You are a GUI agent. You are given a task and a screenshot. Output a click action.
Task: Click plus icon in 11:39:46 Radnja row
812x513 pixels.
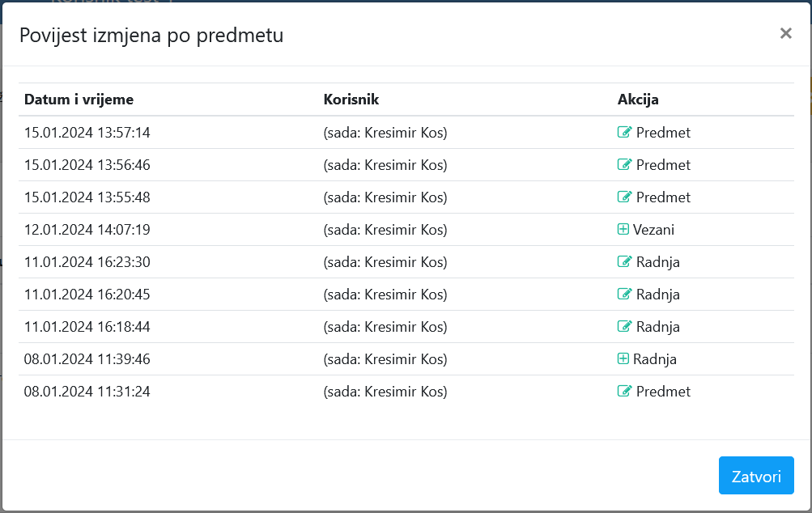(x=623, y=359)
